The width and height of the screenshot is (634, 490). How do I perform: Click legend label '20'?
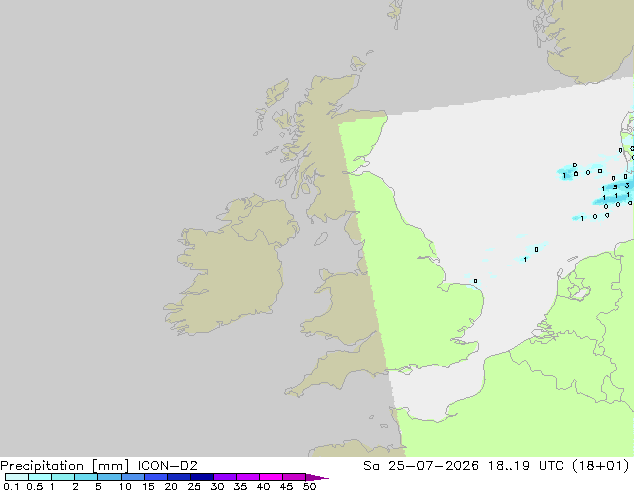tap(171, 486)
